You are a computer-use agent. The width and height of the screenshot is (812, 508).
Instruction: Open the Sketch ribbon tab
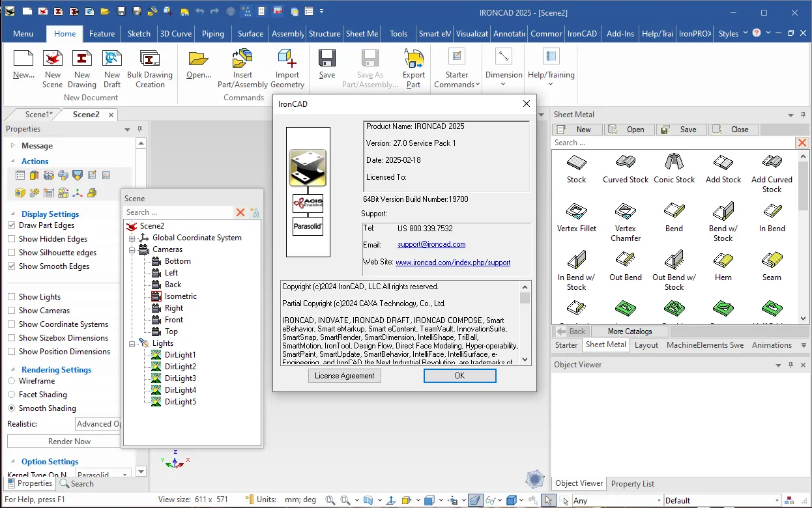[x=139, y=34]
